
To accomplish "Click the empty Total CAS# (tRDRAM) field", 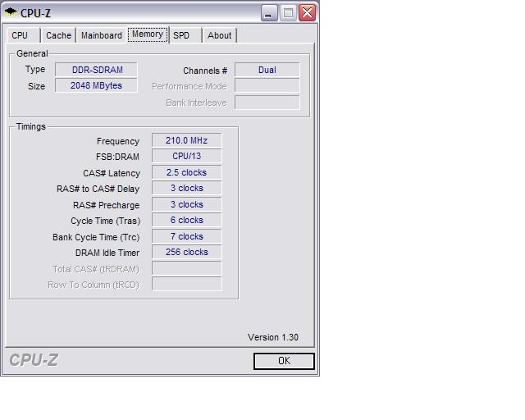I will pyautogui.click(x=187, y=268).
